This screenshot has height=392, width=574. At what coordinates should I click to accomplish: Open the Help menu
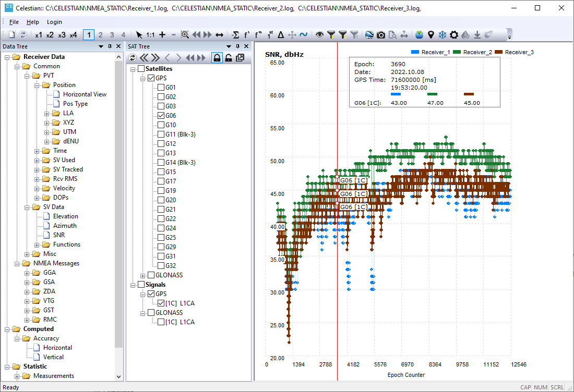tap(33, 22)
